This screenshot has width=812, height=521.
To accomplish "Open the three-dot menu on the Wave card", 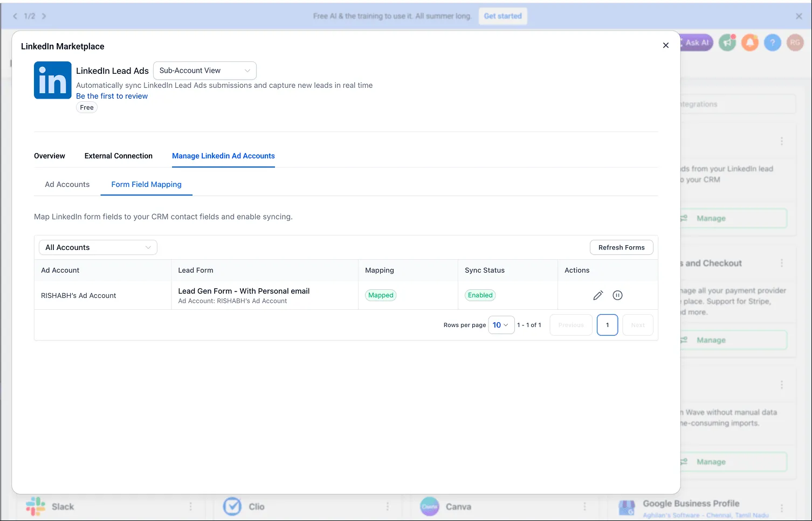I will click(x=782, y=385).
